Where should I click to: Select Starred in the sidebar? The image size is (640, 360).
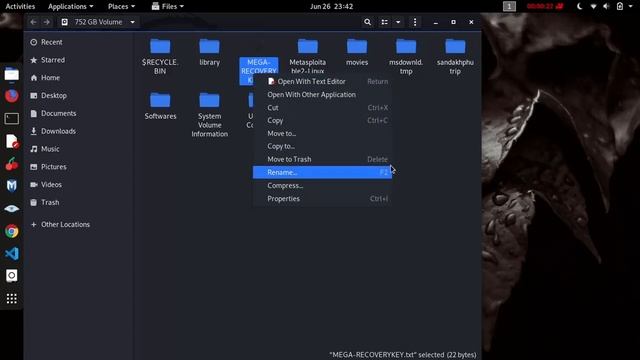coord(78,60)
